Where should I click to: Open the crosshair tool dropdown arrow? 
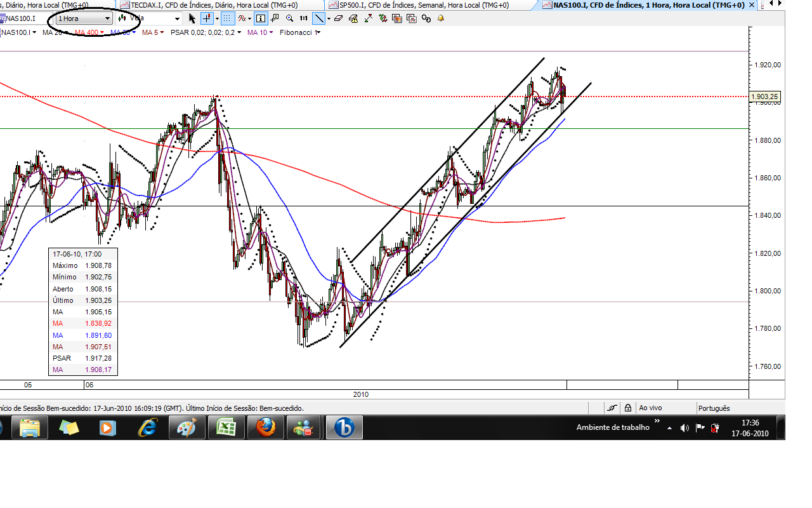tap(217, 18)
